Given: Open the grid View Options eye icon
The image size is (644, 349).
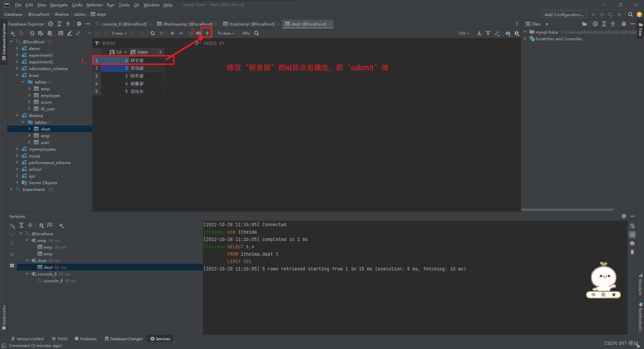Looking at the screenshot, I should 508,33.
